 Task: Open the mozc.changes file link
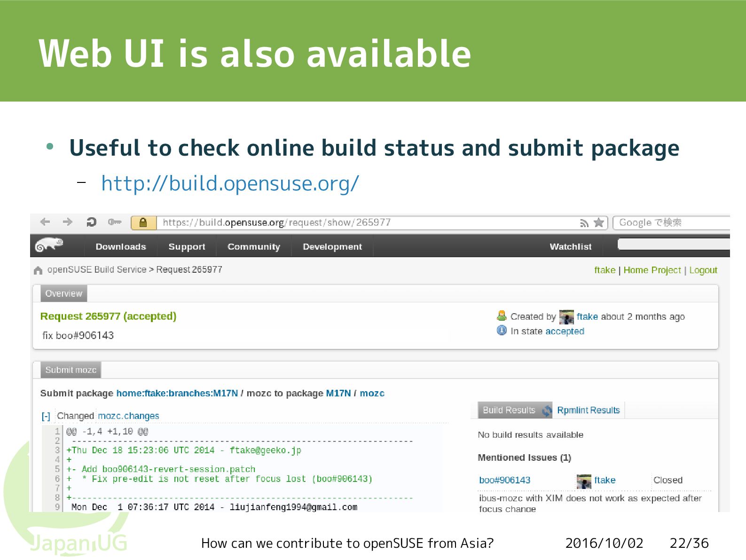pyautogui.click(x=128, y=416)
